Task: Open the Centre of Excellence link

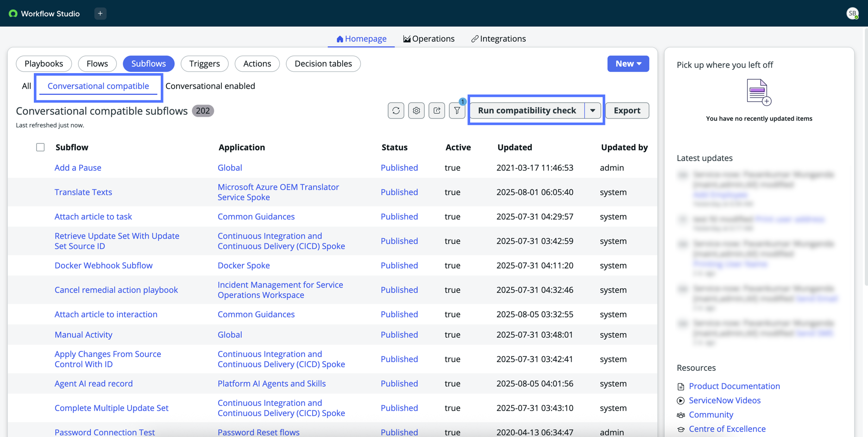Action: click(727, 429)
